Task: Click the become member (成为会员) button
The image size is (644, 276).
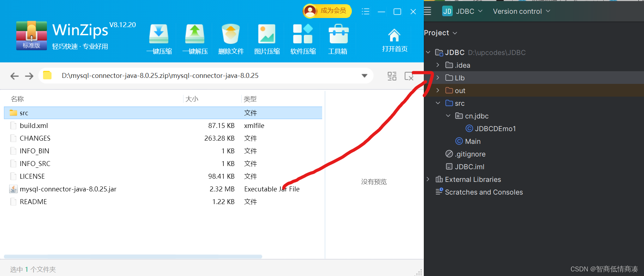Action: click(327, 11)
